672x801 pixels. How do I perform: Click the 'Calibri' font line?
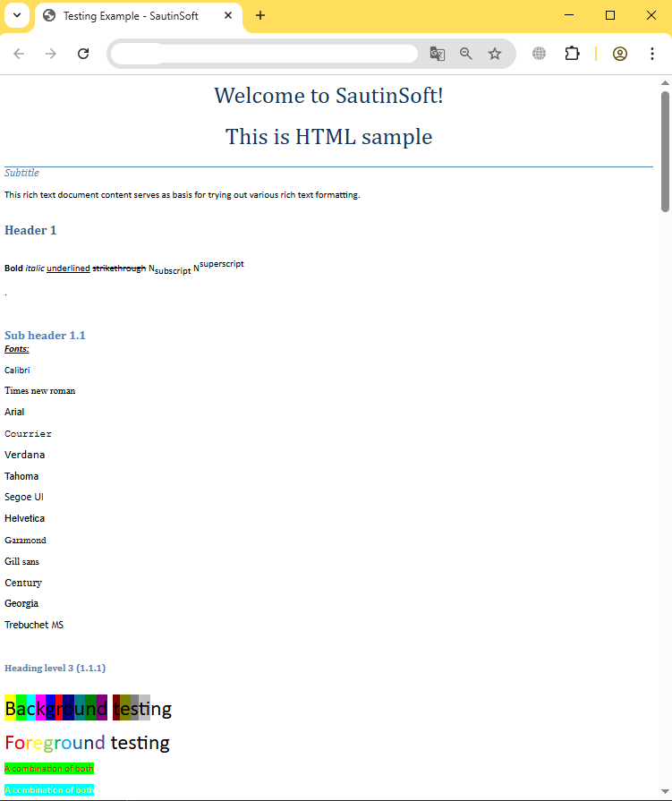pyautogui.click(x=17, y=370)
